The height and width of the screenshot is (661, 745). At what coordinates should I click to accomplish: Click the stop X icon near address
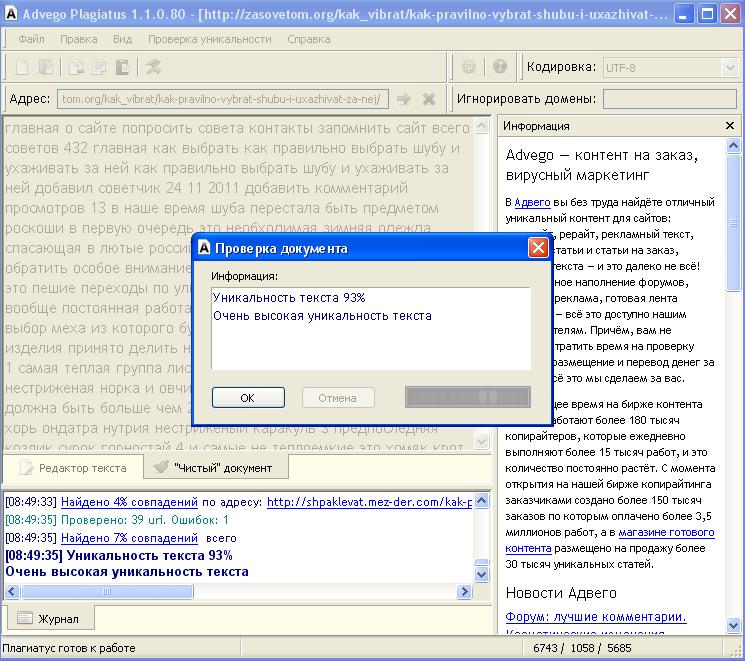click(429, 99)
